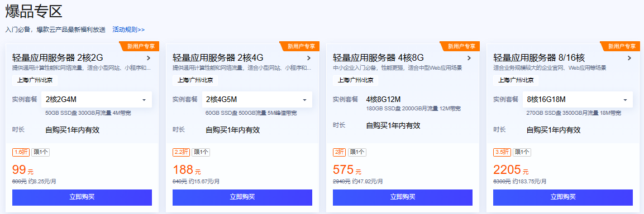The width and height of the screenshot is (644, 214).
Task: Click 立即购买 for the 575元 server
Action: [403, 197]
